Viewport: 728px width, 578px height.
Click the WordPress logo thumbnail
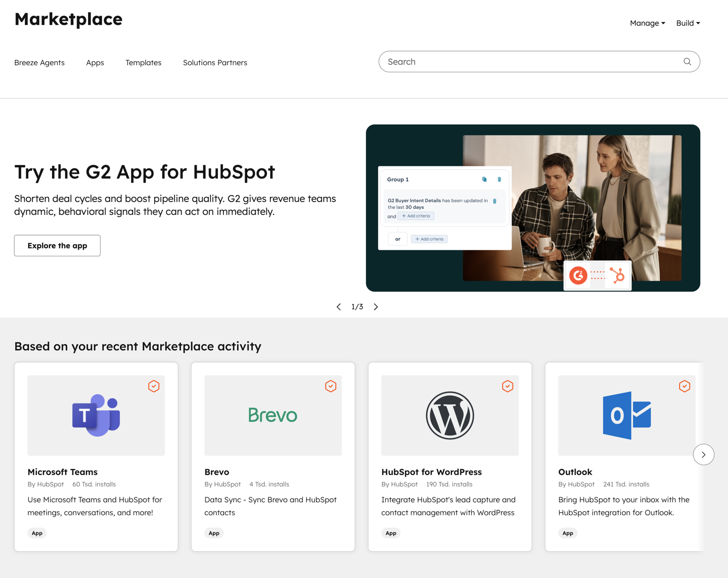(x=450, y=415)
